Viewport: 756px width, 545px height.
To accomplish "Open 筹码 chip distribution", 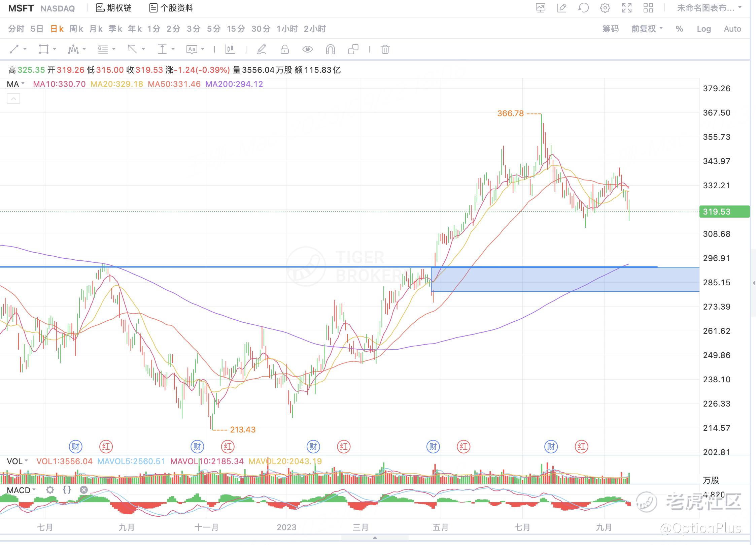I will [x=611, y=29].
